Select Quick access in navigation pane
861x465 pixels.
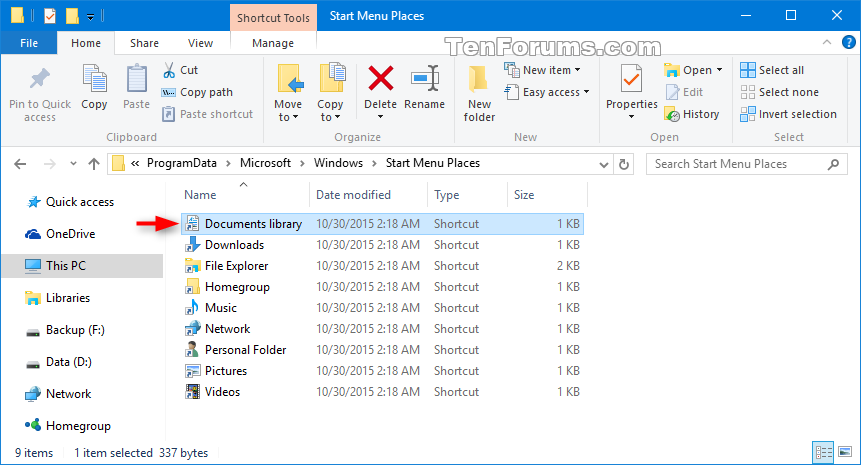(80, 202)
